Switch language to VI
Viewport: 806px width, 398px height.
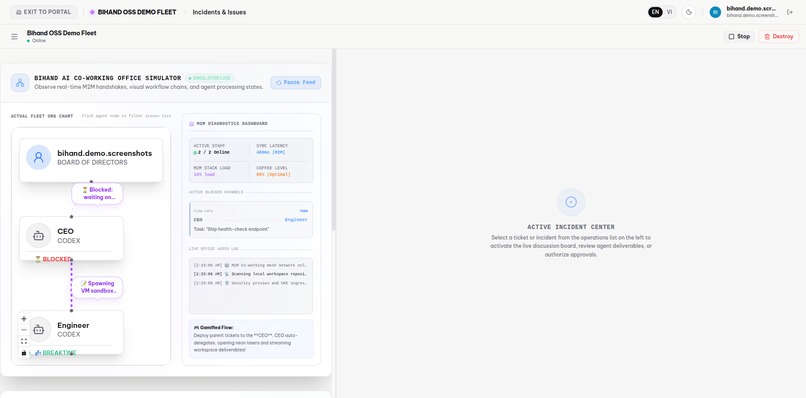(x=669, y=12)
